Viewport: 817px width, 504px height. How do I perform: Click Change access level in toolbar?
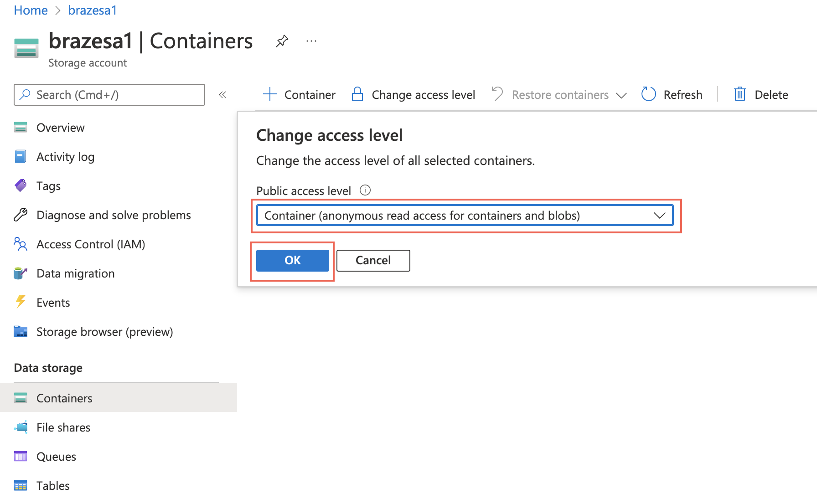click(x=424, y=95)
